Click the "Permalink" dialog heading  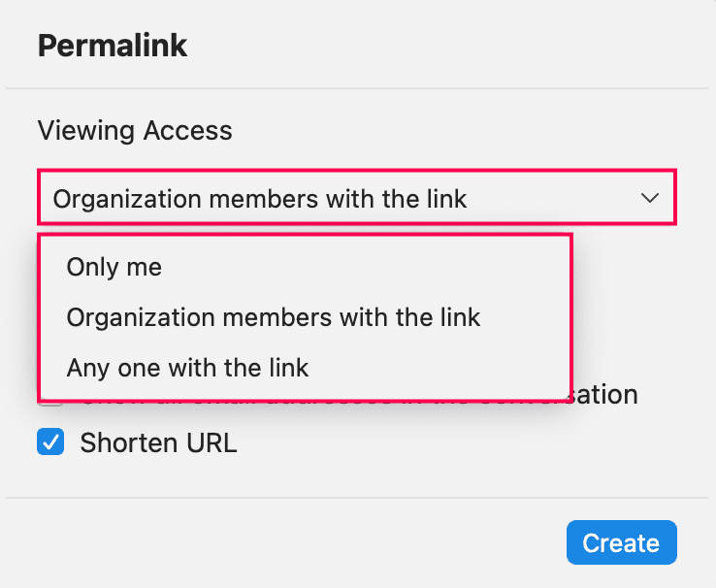(113, 46)
